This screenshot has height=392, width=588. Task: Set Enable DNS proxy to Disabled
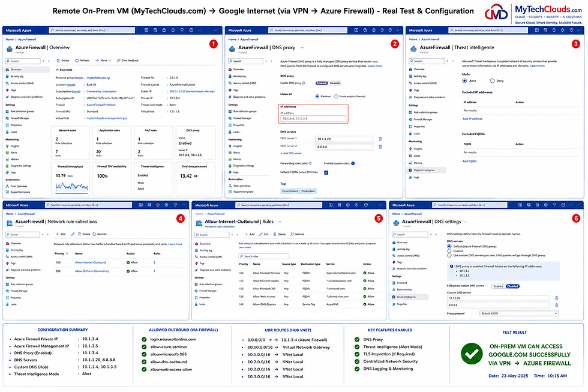[335, 83]
